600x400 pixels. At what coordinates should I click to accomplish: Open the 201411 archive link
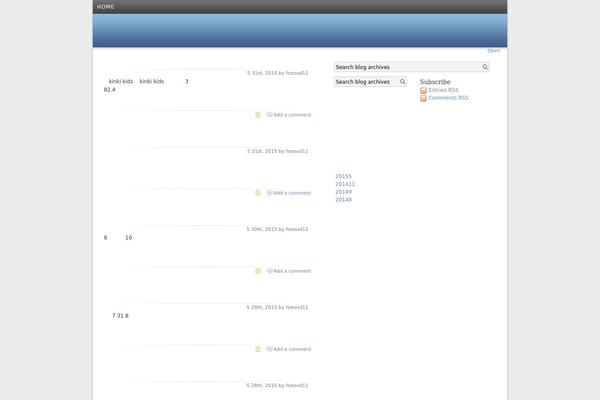(x=345, y=184)
